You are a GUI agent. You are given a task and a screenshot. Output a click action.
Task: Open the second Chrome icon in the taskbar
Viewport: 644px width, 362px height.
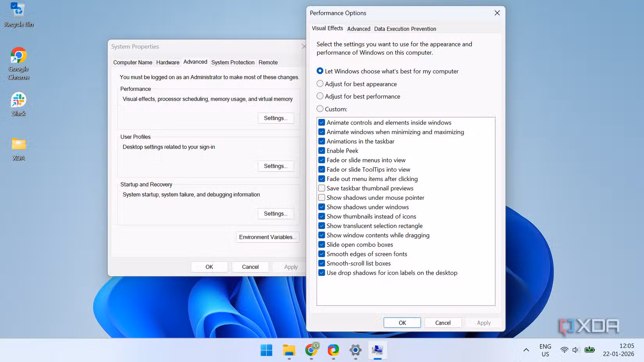(333, 350)
